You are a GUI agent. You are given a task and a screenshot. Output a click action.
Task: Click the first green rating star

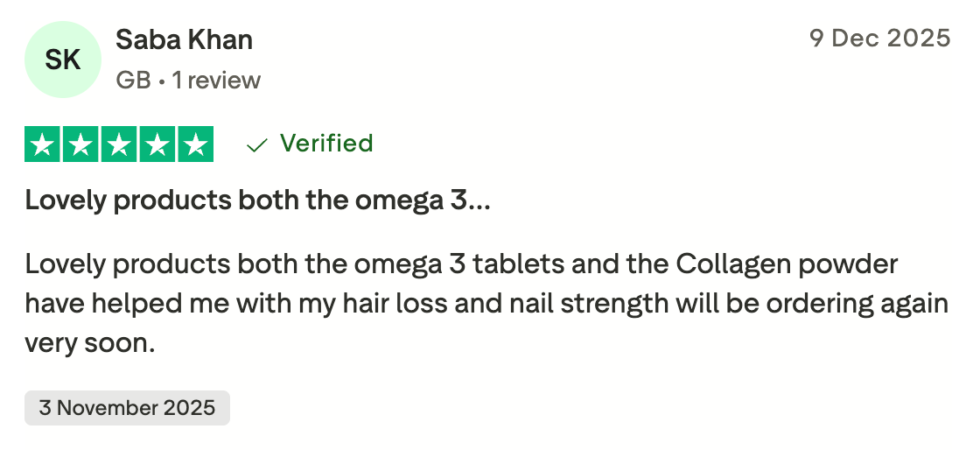tap(43, 144)
